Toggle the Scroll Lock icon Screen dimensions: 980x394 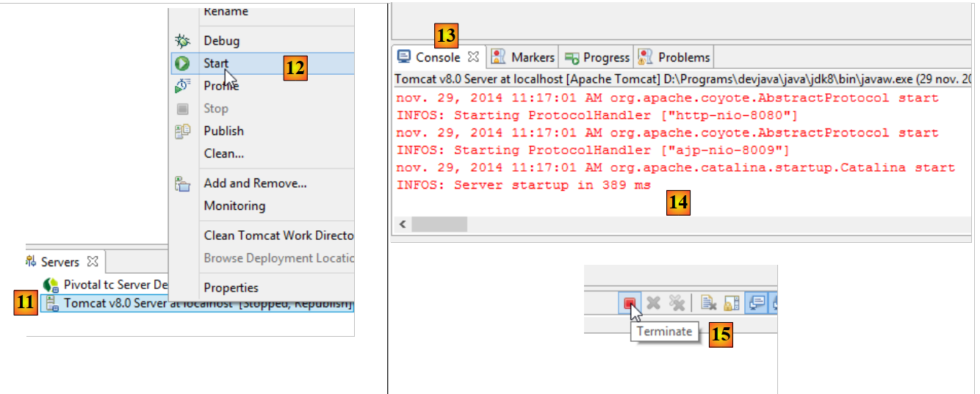[731, 303]
